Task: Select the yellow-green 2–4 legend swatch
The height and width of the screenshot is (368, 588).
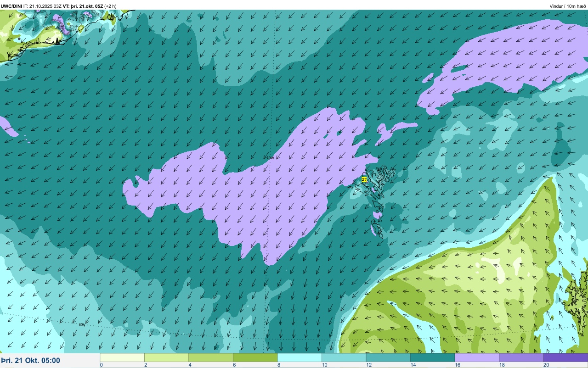Action: click(x=167, y=357)
